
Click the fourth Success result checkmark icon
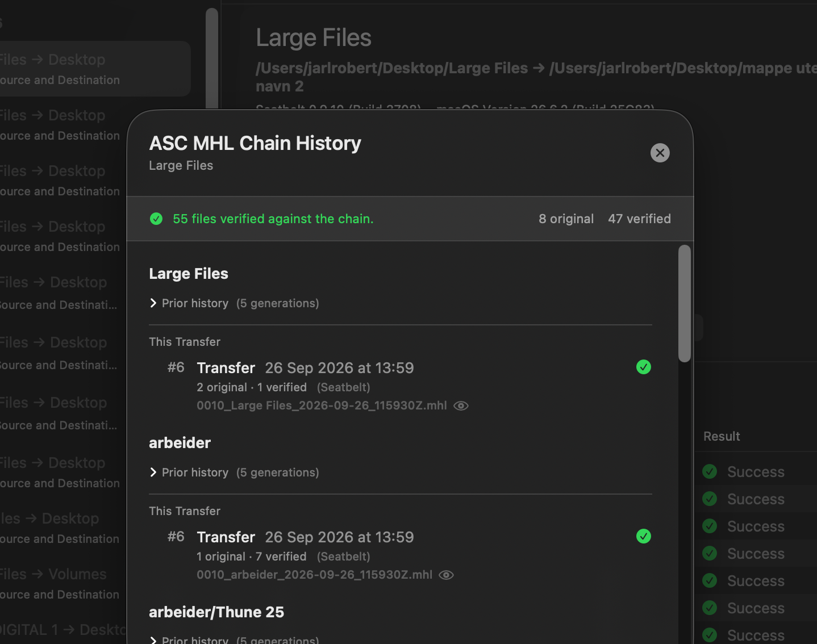[710, 553]
